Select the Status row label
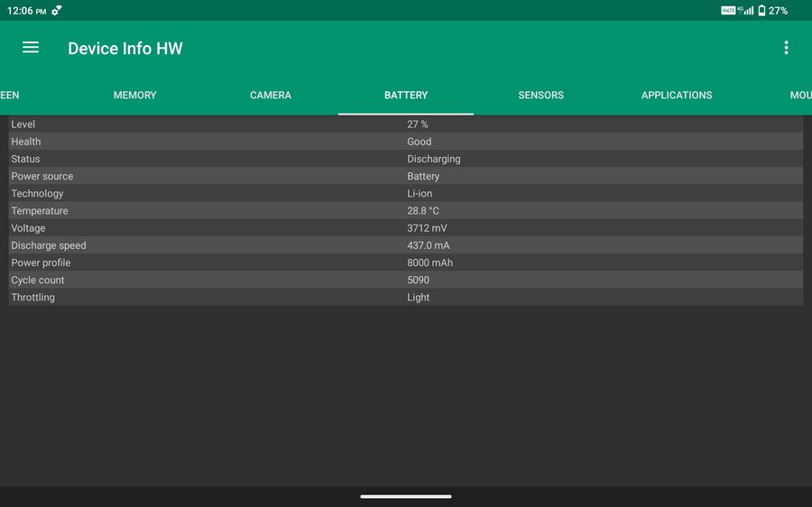The width and height of the screenshot is (812, 507). [25, 159]
